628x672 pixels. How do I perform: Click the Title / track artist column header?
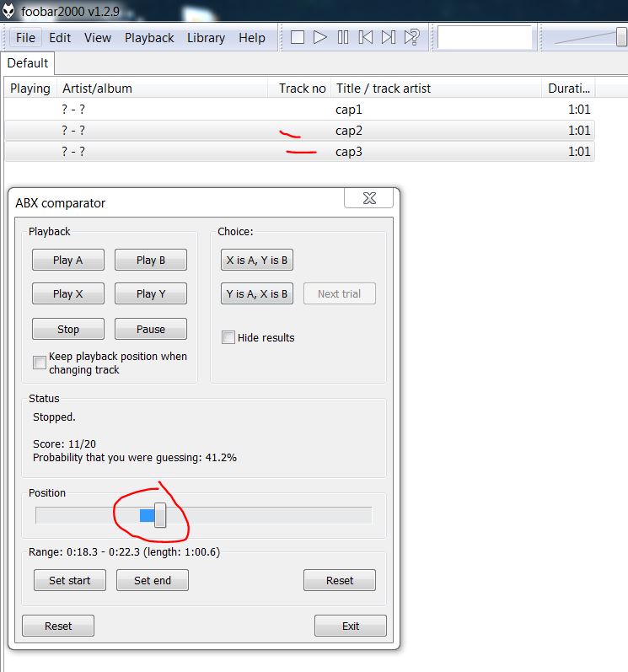(436, 89)
